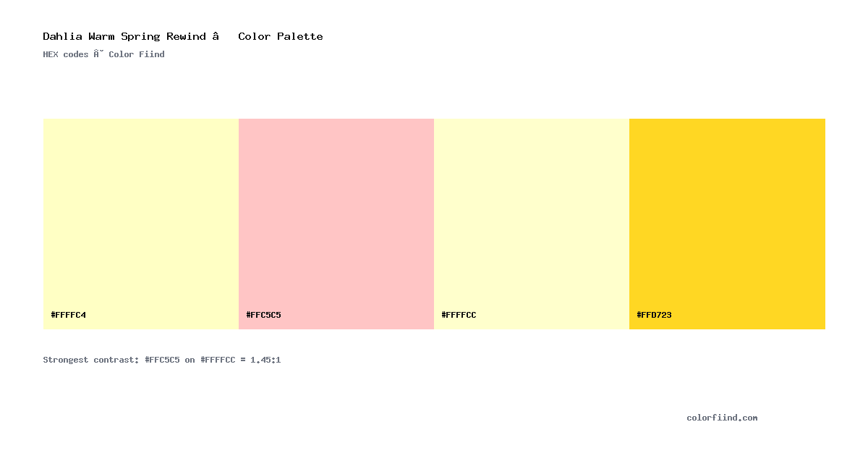
Task: Select the cream #FFFFCC swatch
Action: [x=532, y=224]
